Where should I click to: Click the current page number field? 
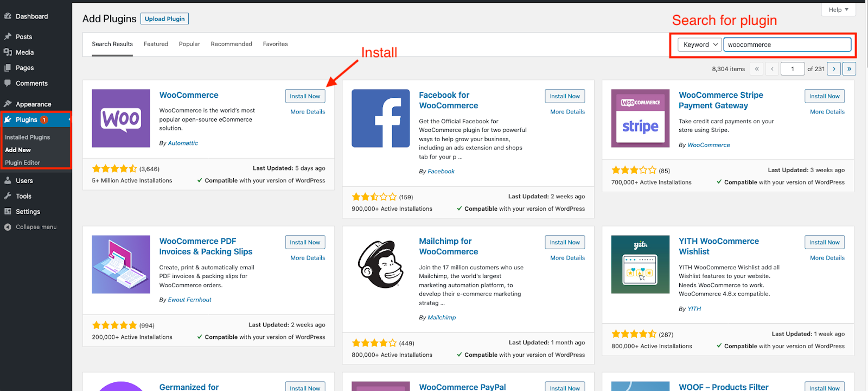coord(792,69)
